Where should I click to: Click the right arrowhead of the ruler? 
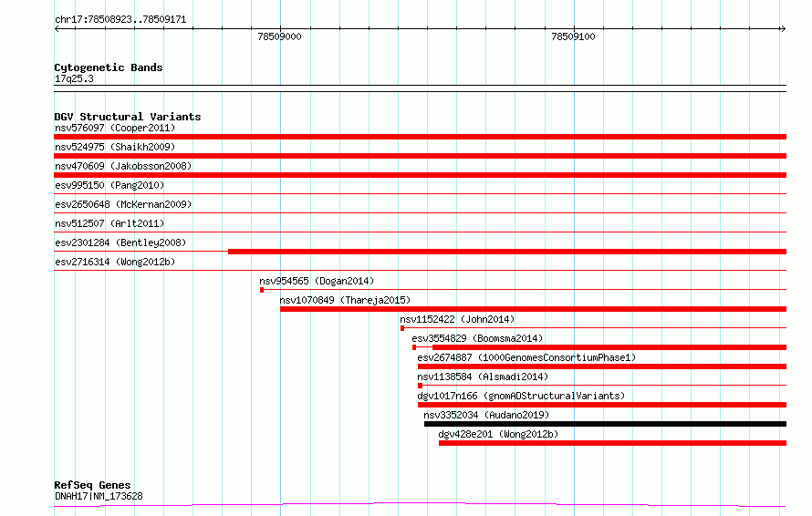click(x=783, y=29)
